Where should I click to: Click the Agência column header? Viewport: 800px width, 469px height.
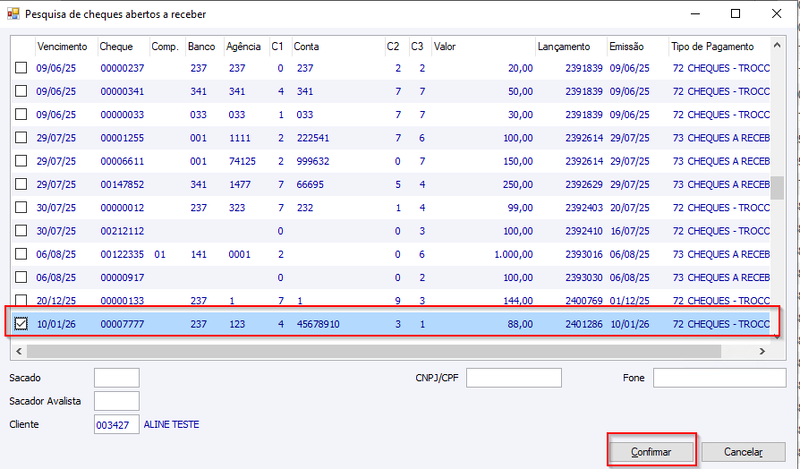click(x=243, y=46)
